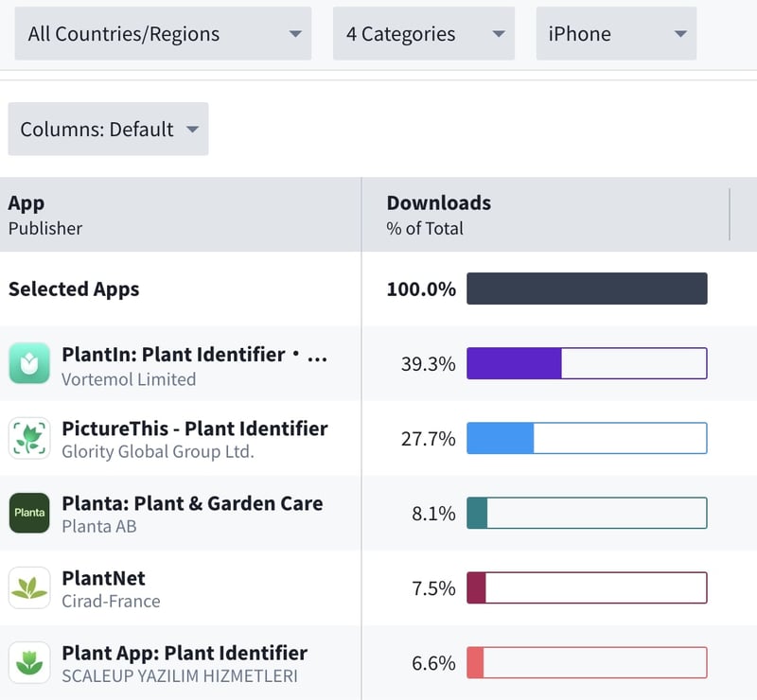The image size is (757, 700).
Task: Click the purple PlantIn downloads bar
Action: pyautogui.click(x=514, y=364)
